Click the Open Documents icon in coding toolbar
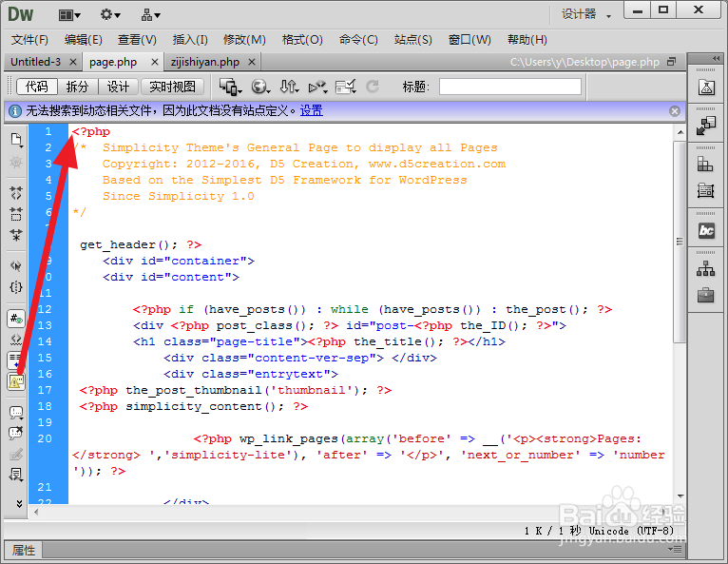728x564 pixels. point(16,140)
